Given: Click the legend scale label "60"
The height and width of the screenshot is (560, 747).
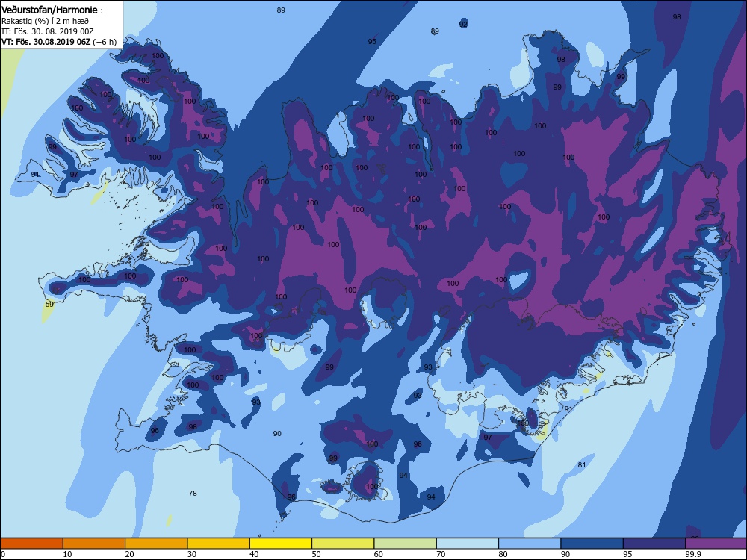Looking at the screenshot, I should click(379, 554).
